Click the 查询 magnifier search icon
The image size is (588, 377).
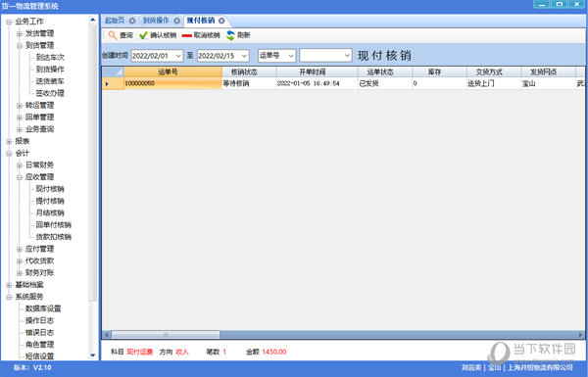tap(113, 35)
